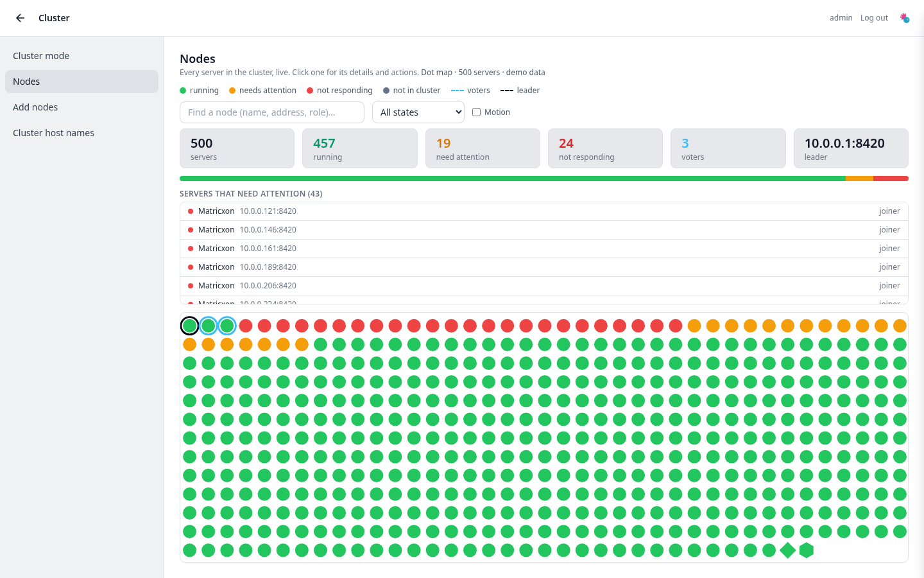The width and height of the screenshot is (924, 578).
Task: Open Matricxon 10.0.0.206:8420 row
Action: [544, 286]
